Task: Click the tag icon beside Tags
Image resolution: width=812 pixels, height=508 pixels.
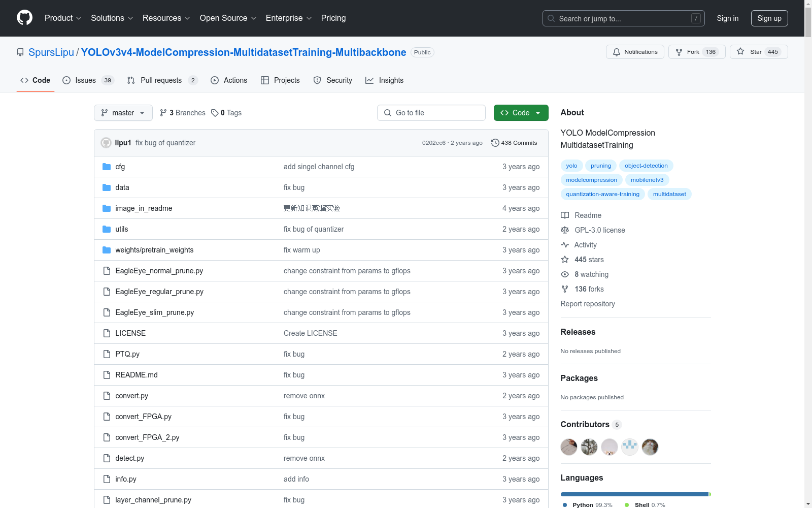Action: [215, 113]
